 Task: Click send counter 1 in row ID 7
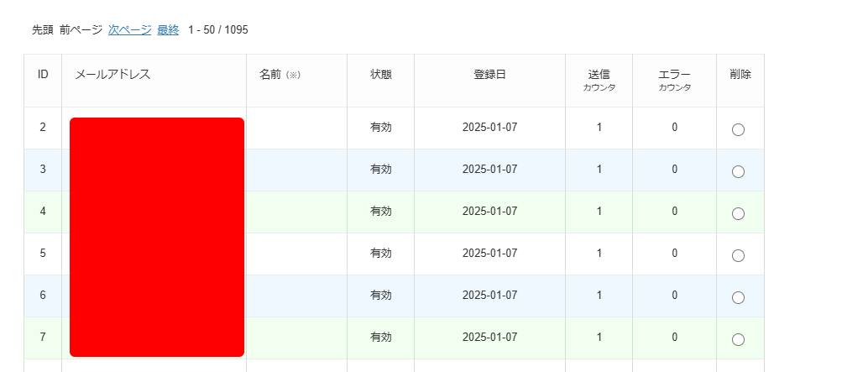[x=599, y=337]
